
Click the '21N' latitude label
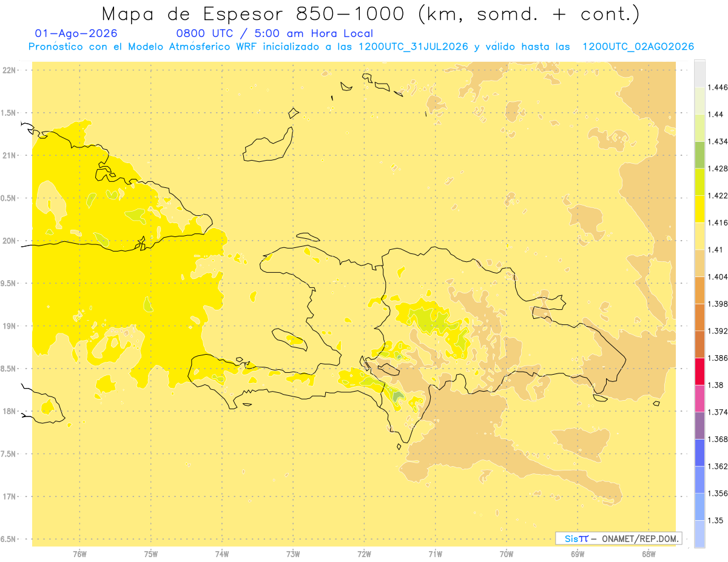click(x=9, y=155)
